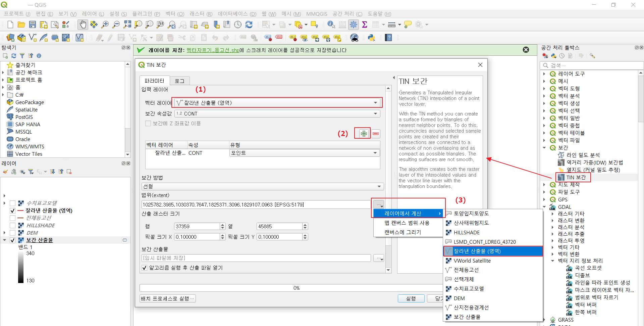Image resolution: width=644 pixels, height=326 pixels.
Task: Filter Browser panel with funnel icon
Action: coord(22,56)
